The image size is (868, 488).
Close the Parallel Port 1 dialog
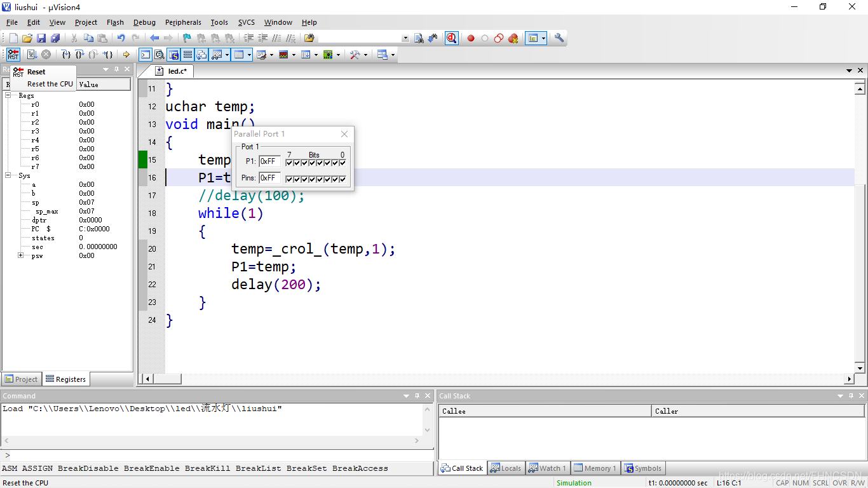[x=344, y=134]
